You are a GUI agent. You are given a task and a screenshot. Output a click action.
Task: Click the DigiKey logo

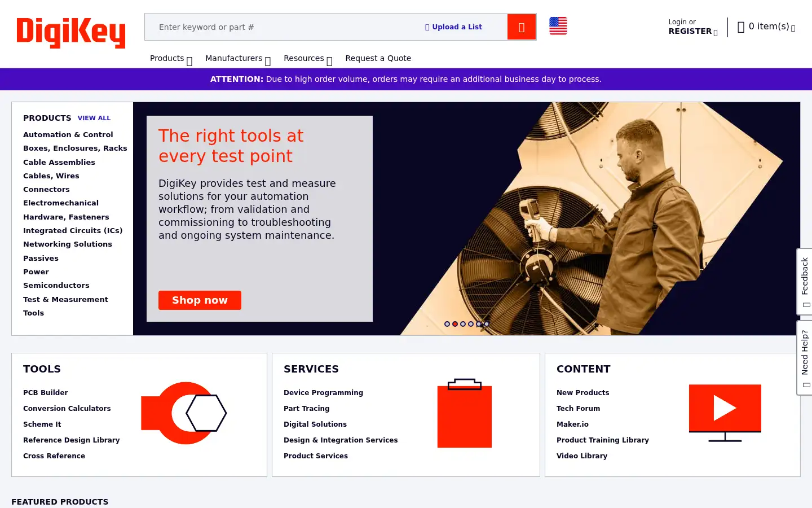click(71, 33)
